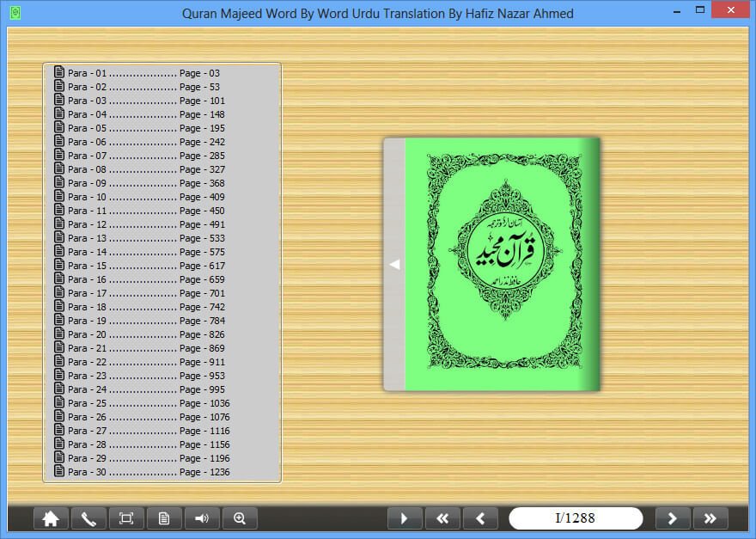Open Para - 18 Page - 742 entry

pos(139,307)
